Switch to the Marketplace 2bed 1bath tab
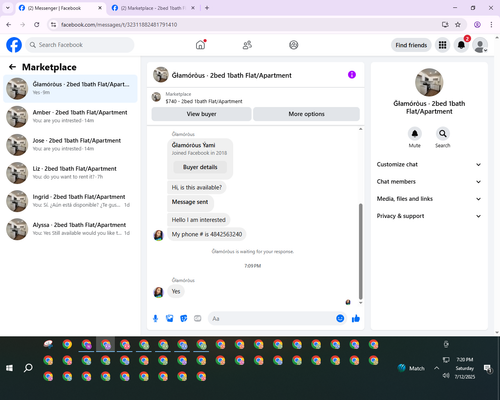This screenshot has height=400, width=500. [x=153, y=8]
